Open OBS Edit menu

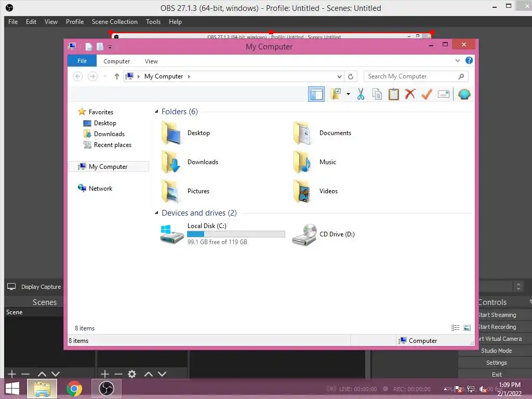click(31, 22)
